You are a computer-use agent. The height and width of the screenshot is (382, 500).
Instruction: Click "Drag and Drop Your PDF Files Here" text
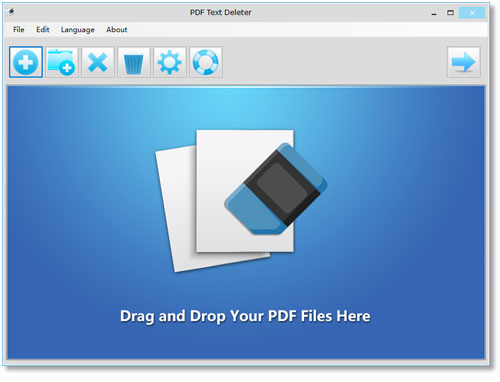(x=245, y=316)
